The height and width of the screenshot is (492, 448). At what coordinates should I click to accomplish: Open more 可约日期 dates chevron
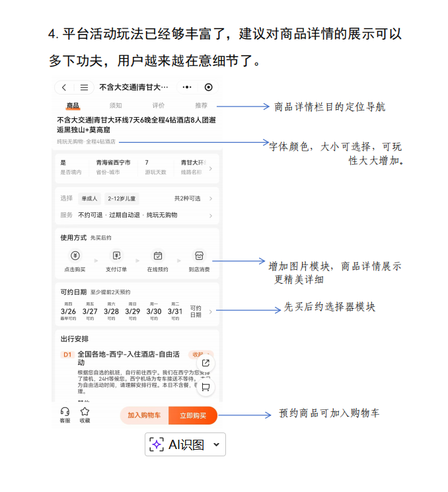point(211,311)
